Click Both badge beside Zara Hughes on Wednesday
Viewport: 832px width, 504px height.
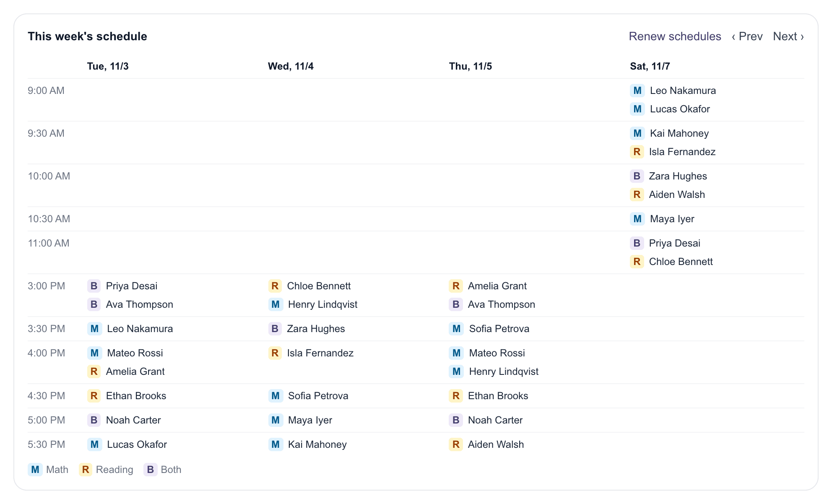(275, 329)
